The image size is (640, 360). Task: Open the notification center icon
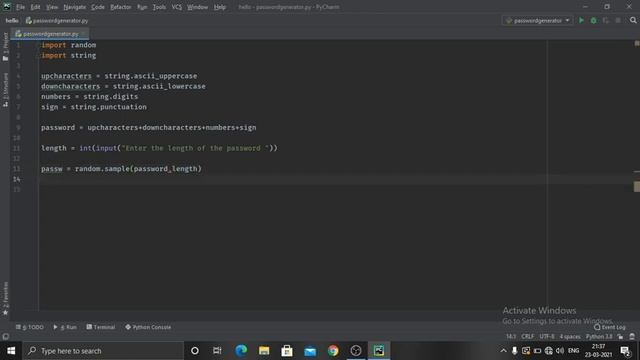point(625,351)
